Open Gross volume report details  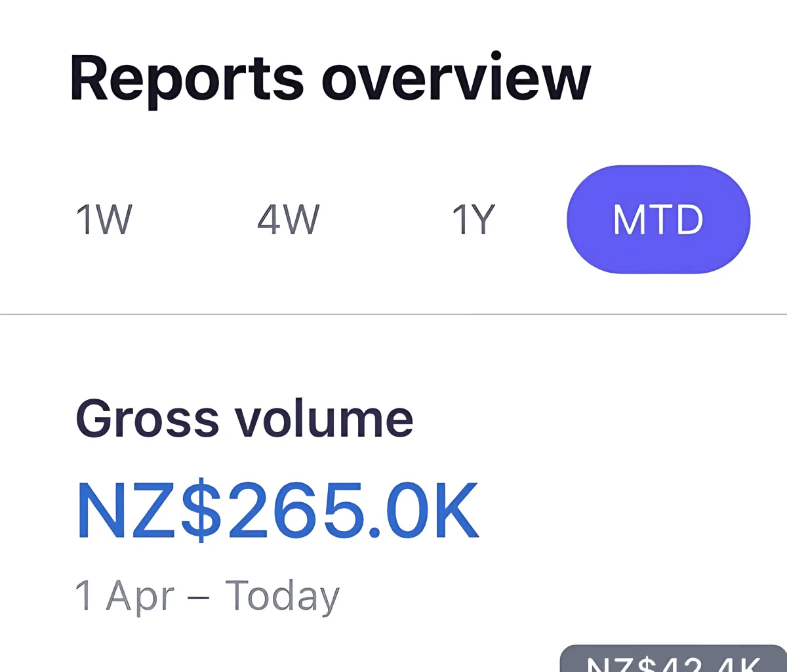pos(245,419)
